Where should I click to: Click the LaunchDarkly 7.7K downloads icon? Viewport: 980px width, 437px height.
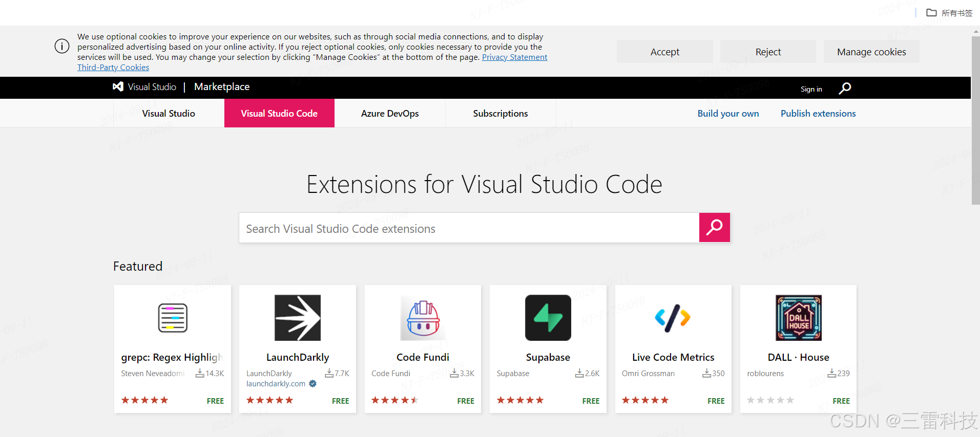pyautogui.click(x=329, y=373)
